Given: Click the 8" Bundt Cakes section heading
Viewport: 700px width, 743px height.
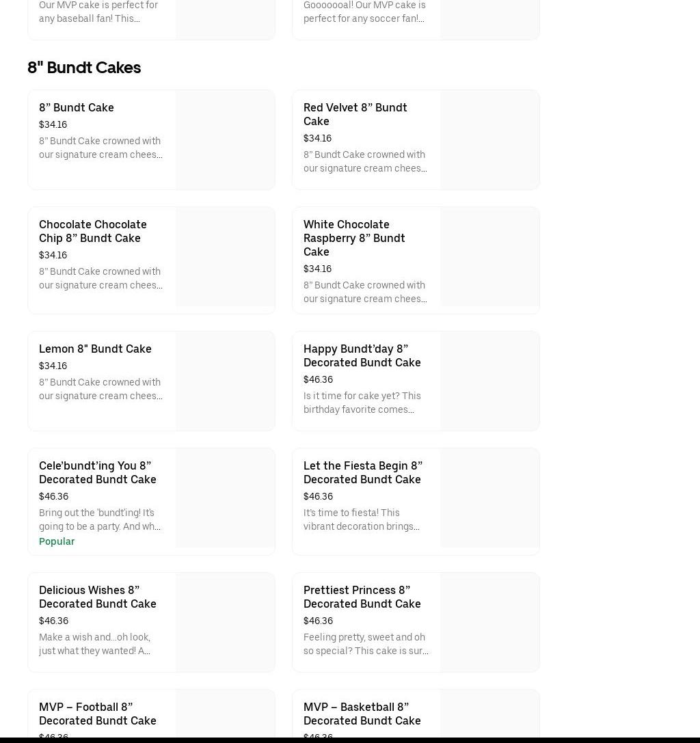Looking at the screenshot, I should click(84, 68).
